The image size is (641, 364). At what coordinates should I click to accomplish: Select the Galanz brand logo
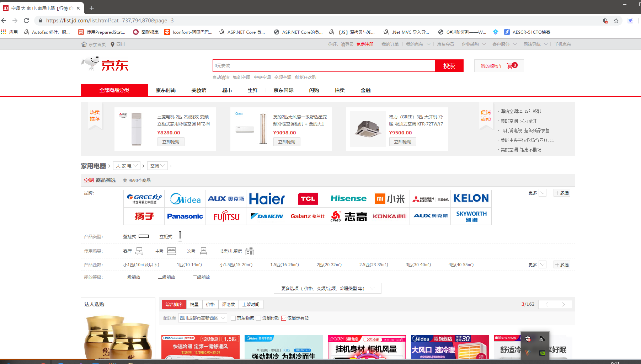click(308, 216)
